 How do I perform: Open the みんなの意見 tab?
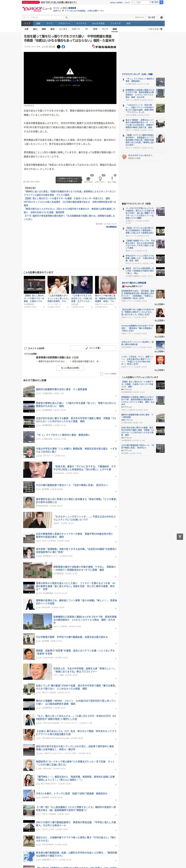click(x=99, y=23)
